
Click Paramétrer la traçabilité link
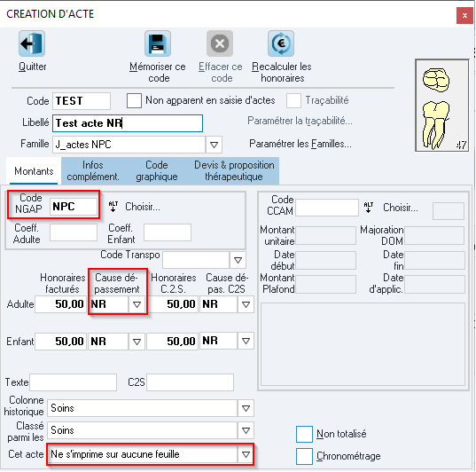tap(300, 121)
